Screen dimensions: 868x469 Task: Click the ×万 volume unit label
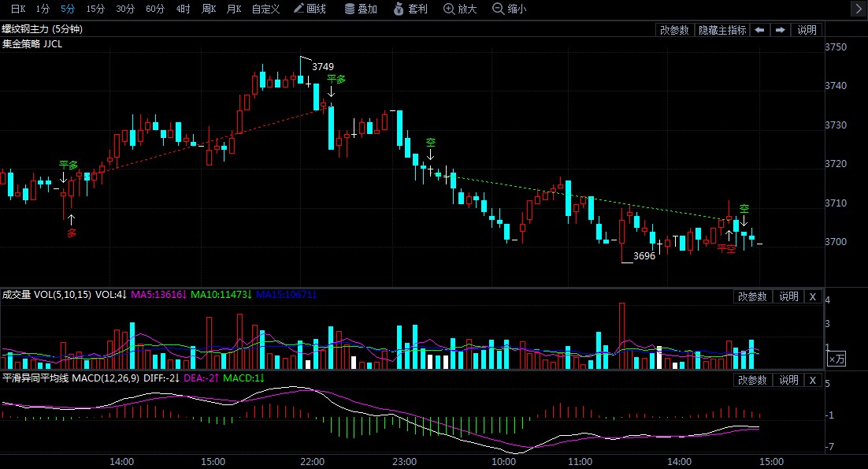[836, 359]
